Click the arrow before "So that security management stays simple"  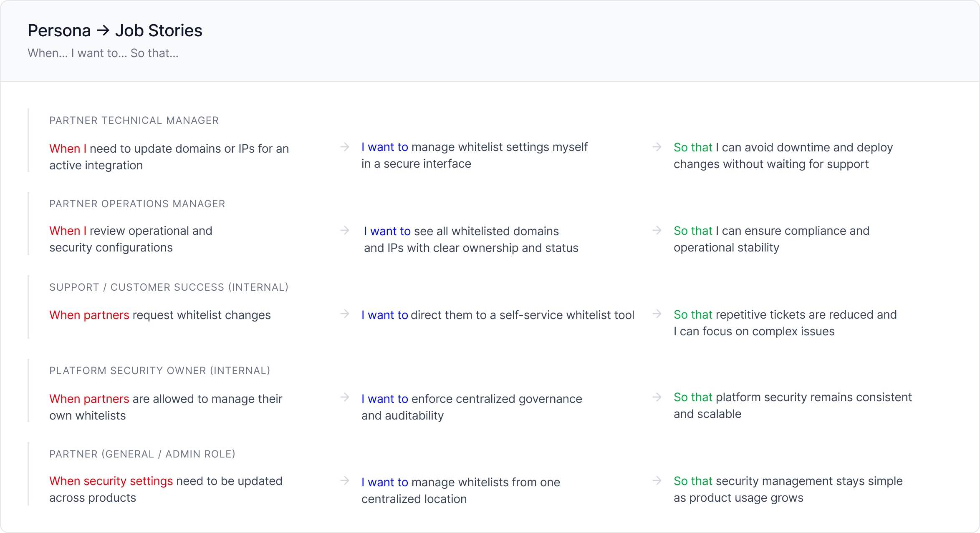point(657,480)
